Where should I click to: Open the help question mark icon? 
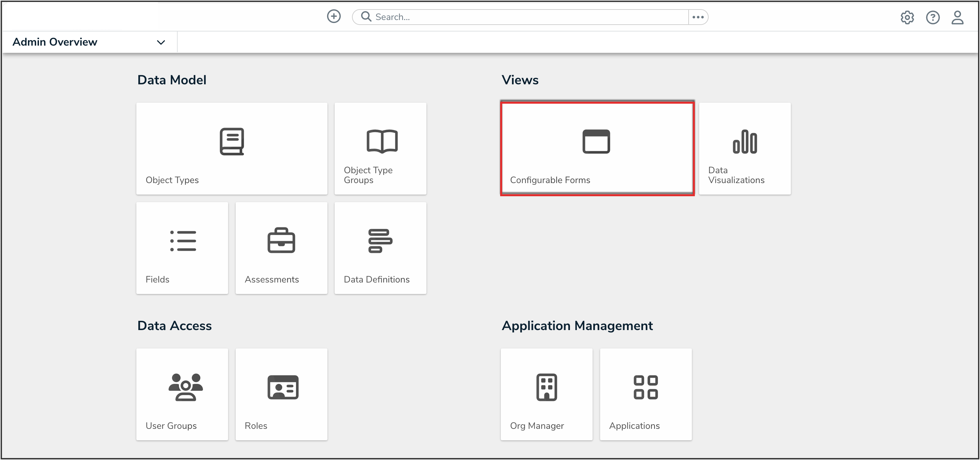coord(932,17)
